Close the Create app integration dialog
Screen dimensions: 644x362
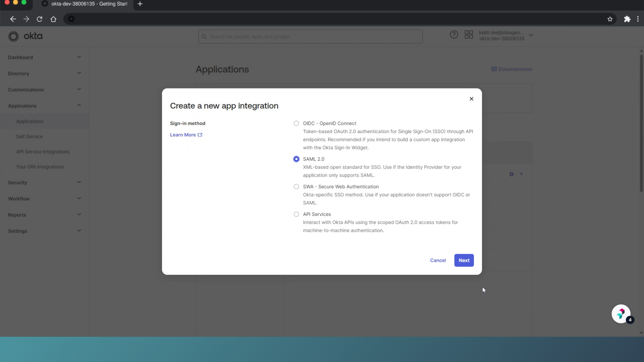471,99
